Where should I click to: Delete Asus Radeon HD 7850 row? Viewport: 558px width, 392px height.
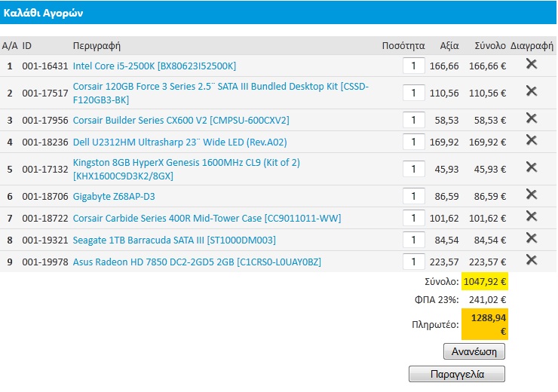click(x=532, y=260)
